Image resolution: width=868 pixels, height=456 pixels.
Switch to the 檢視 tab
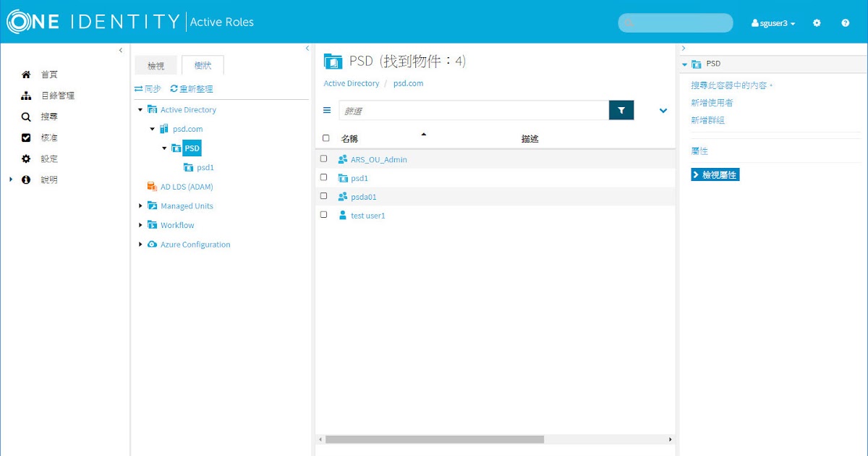[x=156, y=64]
